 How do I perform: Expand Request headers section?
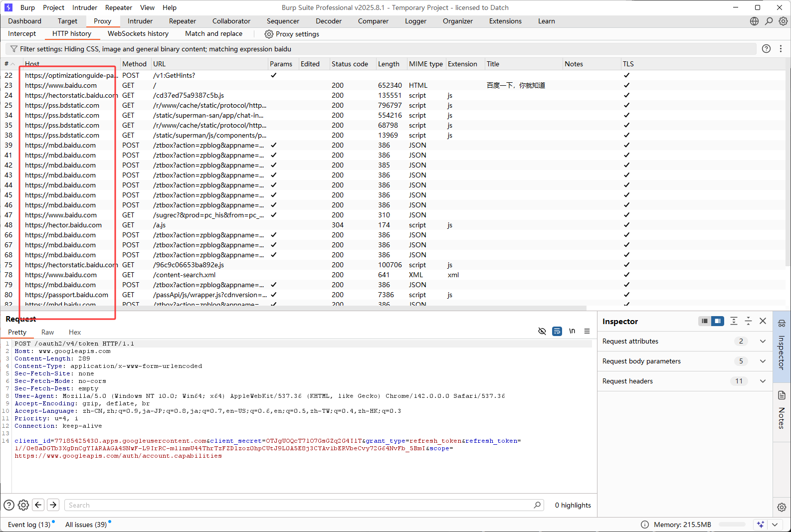coord(763,381)
